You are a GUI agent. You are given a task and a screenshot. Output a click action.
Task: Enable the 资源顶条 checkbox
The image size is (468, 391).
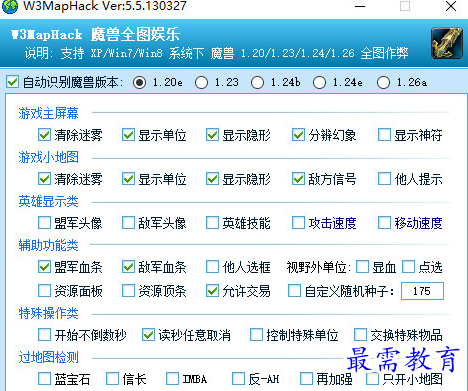[128, 291]
